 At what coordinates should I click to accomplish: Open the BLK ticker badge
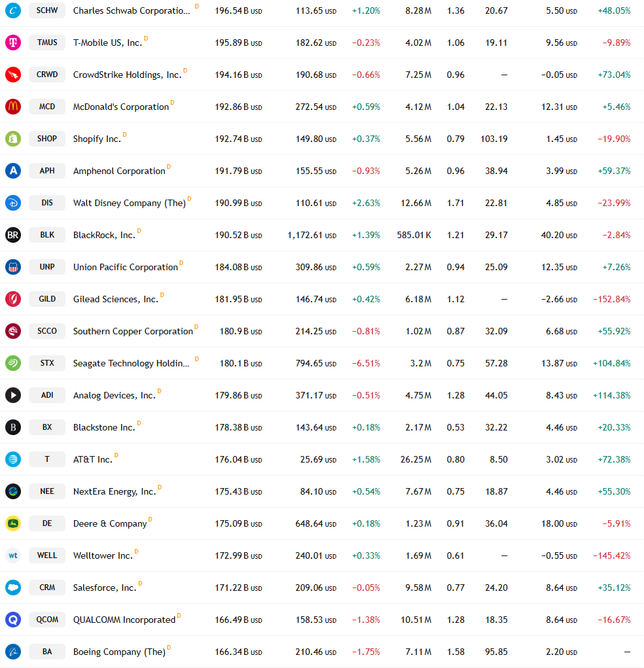click(x=47, y=235)
